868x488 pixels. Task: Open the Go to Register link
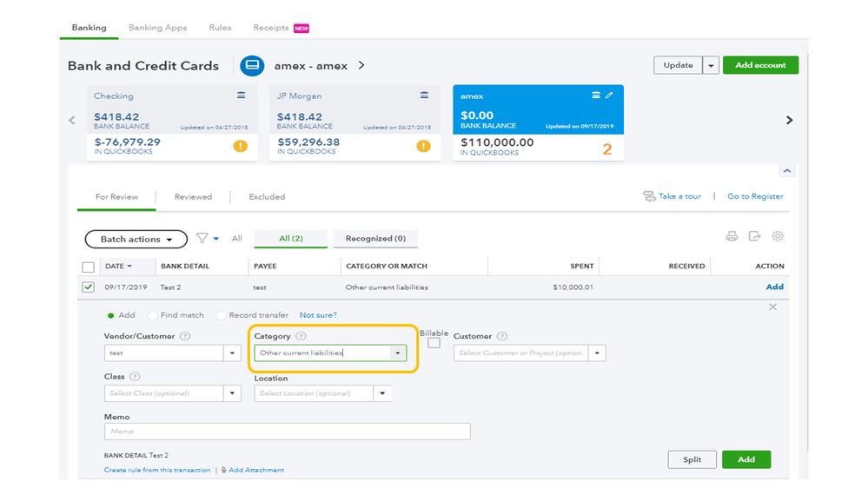coord(755,196)
